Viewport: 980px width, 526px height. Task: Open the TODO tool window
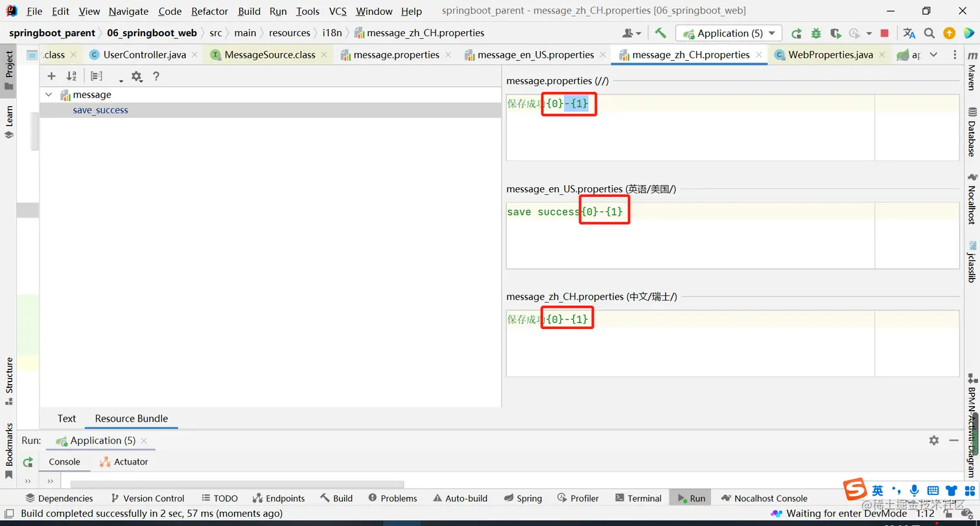pos(220,498)
